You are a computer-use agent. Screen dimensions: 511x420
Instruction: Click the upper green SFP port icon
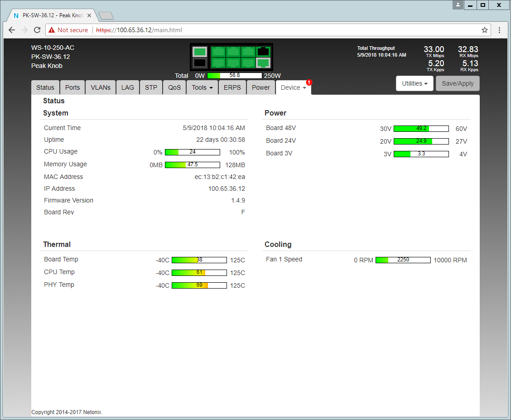click(x=200, y=52)
